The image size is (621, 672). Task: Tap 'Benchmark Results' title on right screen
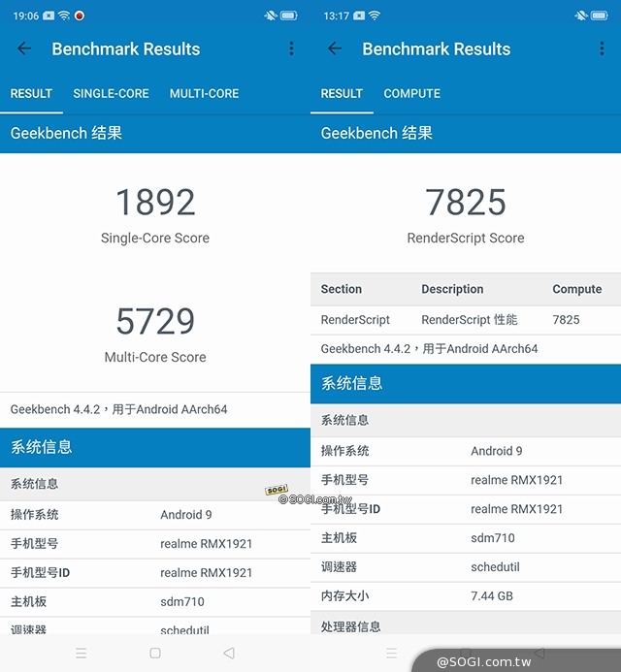(437, 48)
